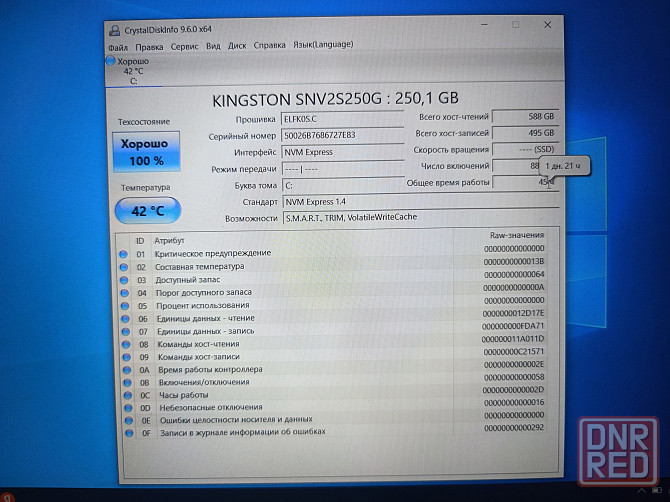Viewport: 670px width, 502px height.
Task: Click the status dot for Команды хост-чтения
Action: (125, 343)
